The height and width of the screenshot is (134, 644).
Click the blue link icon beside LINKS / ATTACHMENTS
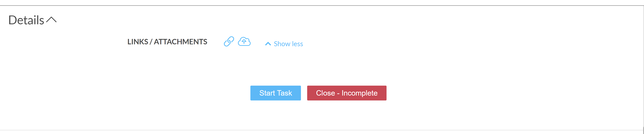click(229, 41)
